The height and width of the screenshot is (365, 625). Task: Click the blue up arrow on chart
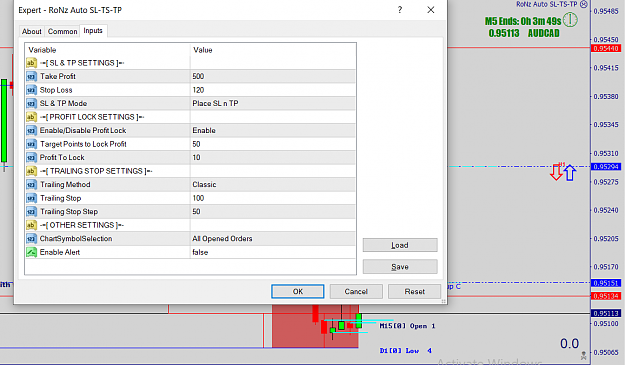tap(570, 173)
